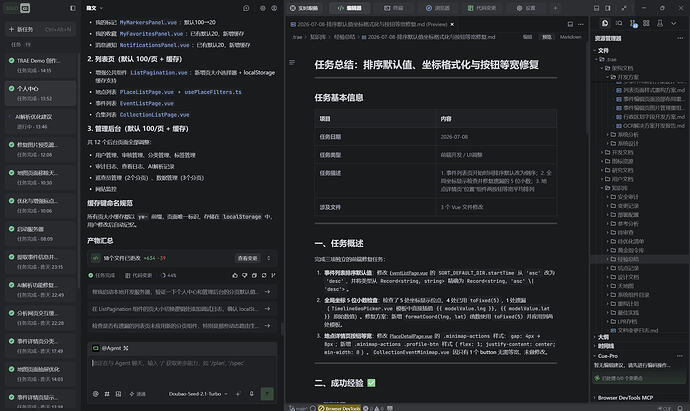Screen dimensions: 690x411
Task: Open the Doubao-Seed model selector dropdown
Action: (x=198, y=394)
